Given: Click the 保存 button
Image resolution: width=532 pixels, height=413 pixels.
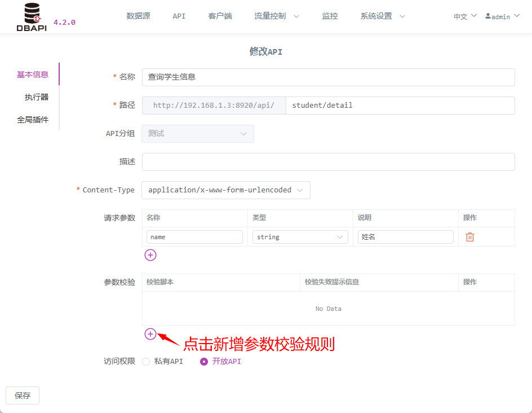Looking at the screenshot, I should [x=23, y=396].
